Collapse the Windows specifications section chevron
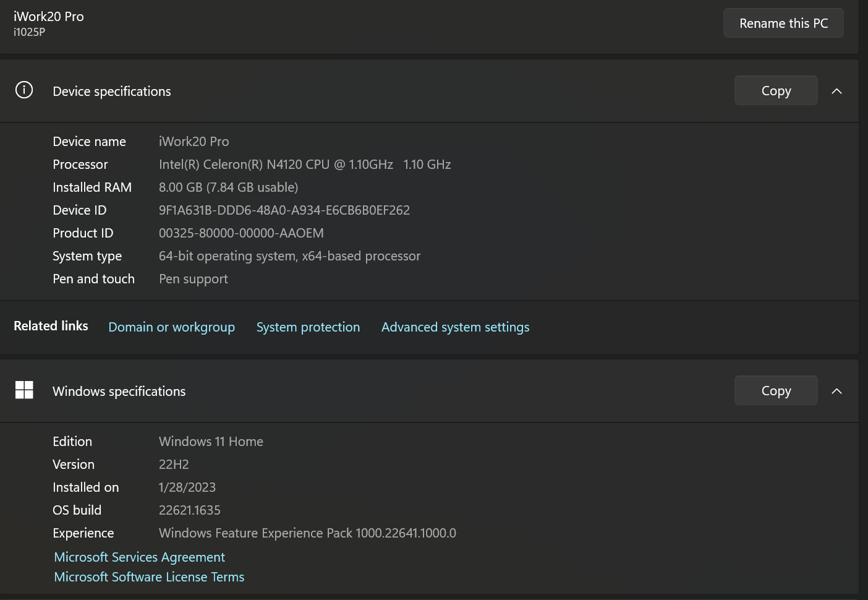 [x=836, y=392]
